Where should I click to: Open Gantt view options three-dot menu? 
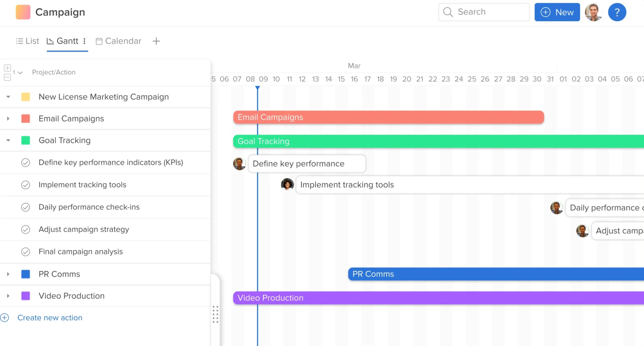click(85, 41)
